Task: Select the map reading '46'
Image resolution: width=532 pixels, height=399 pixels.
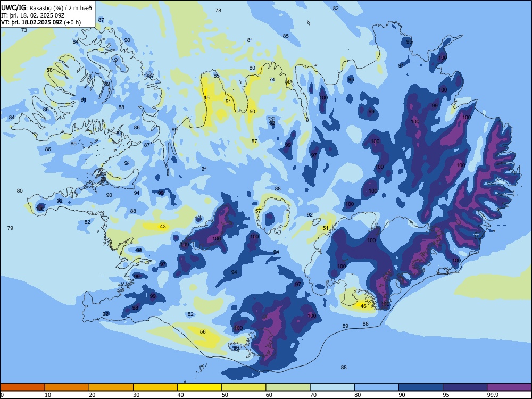Action: pyautogui.click(x=363, y=306)
